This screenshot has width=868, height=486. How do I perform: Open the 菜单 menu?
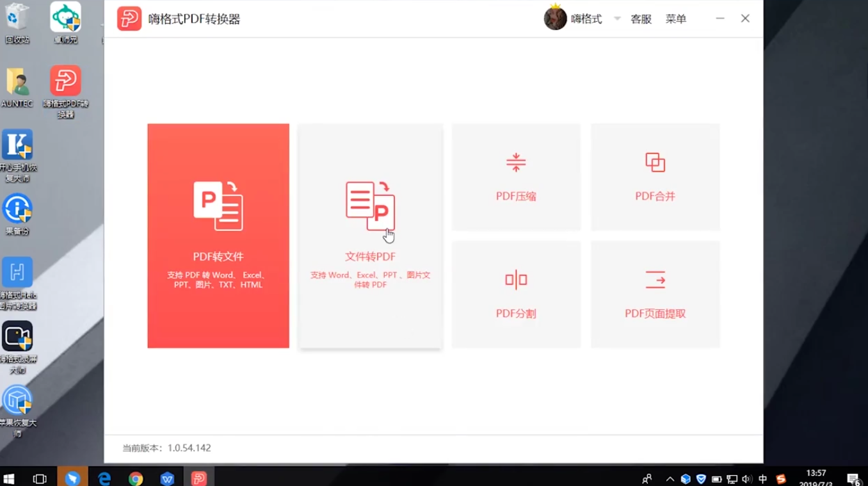tap(676, 19)
